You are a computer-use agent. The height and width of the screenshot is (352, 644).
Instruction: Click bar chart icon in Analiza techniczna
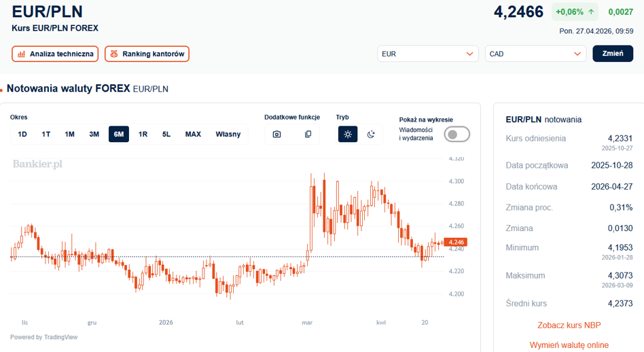coord(21,54)
